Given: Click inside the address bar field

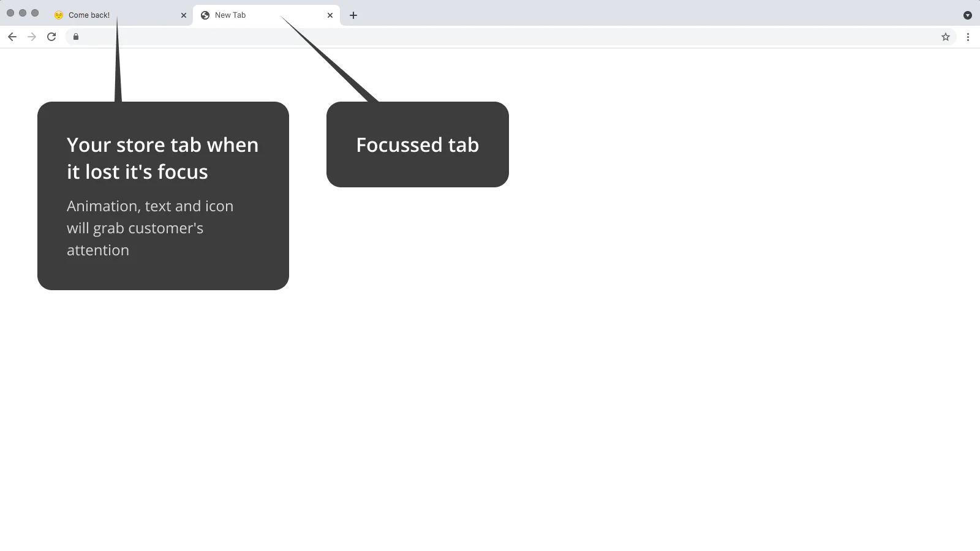Looking at the screenshot, I should (x=508, y=37).
